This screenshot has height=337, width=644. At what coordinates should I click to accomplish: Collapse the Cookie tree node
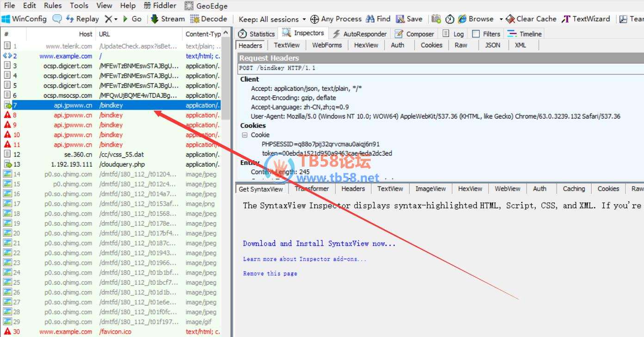[245, 135]
